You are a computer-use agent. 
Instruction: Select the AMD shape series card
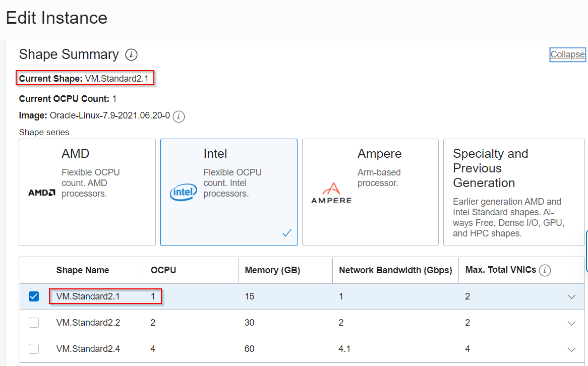[x=87, y=192]
